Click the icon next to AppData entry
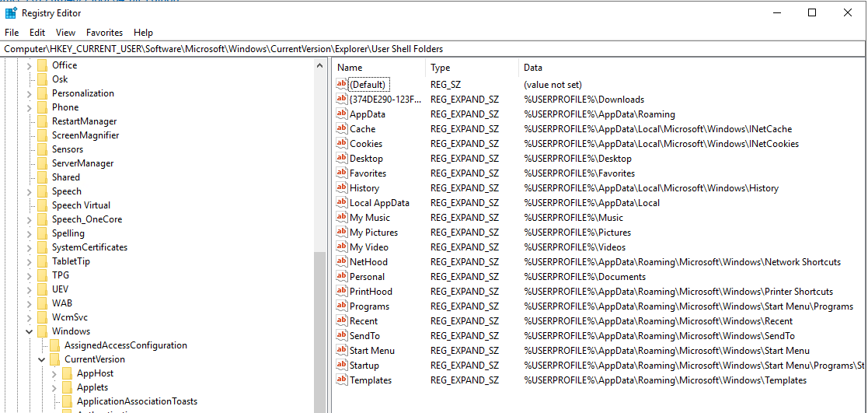868x413 pixels. pos(342,114)
